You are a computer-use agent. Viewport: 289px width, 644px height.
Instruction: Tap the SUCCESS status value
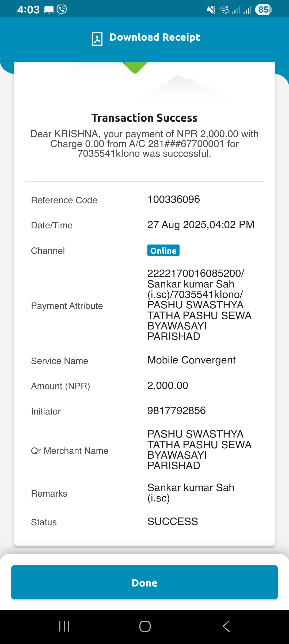point(173,522)
